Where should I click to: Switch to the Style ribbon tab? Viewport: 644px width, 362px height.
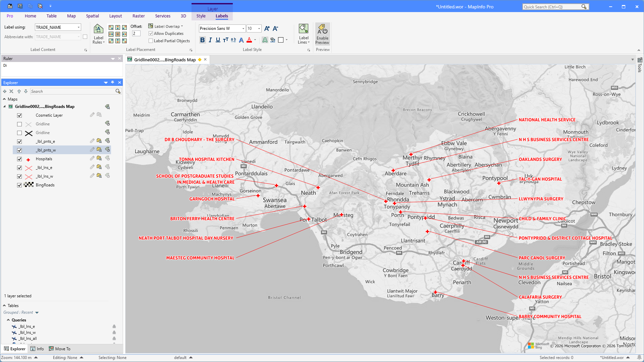pyautogui.click(x=201, y=16)
